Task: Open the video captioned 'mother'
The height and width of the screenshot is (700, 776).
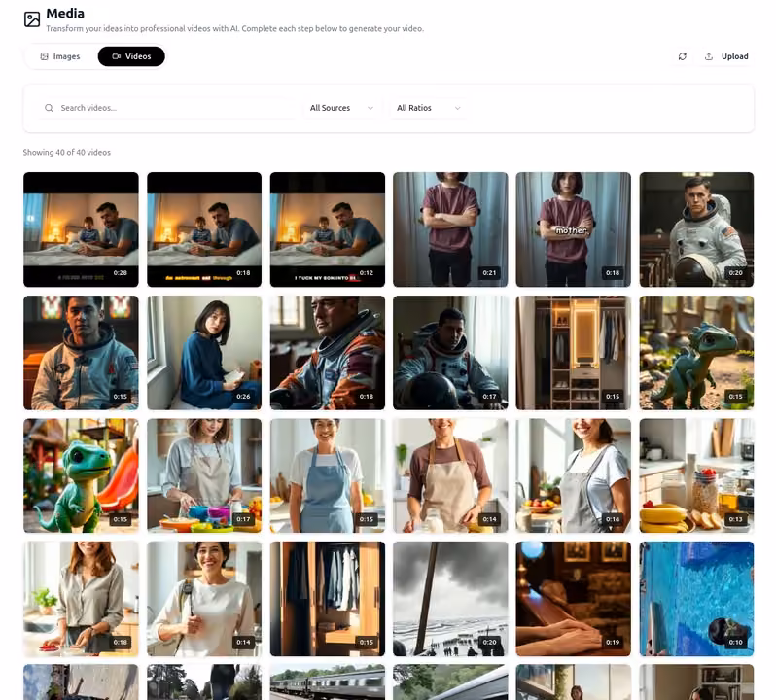Action: 574,229
